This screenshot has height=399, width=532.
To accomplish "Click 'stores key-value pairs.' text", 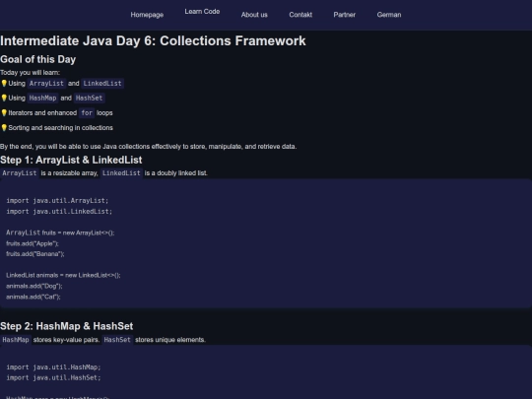I will 67,340.
